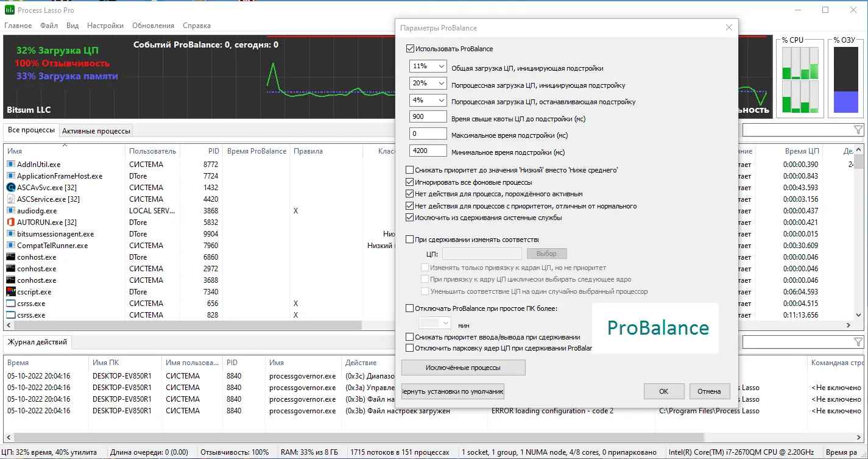Click the bitsumsessionagent.exe process icon

(10, 234)
